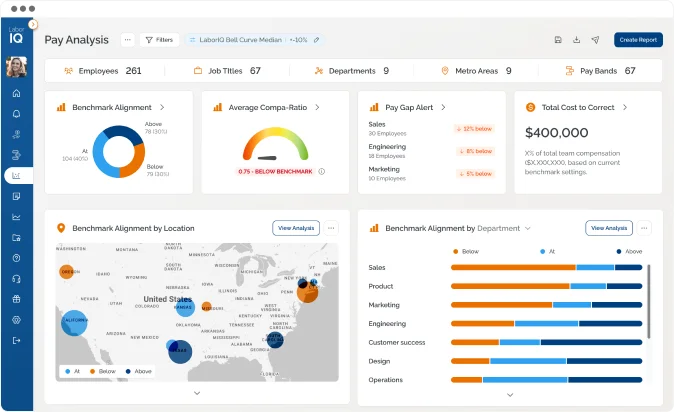The width and height of the screenshot is (674, 412).
Task: Toggle At legend on map
Action: (73, 371)
